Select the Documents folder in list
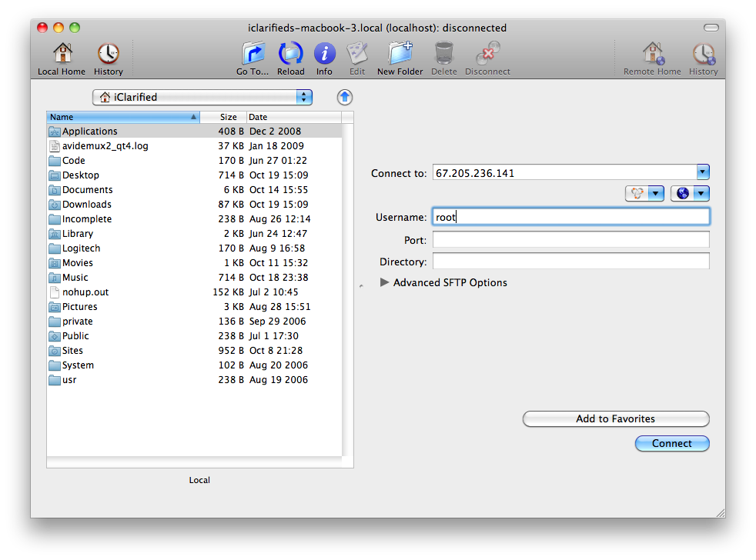Screen dimensions: 756x560 87,190
